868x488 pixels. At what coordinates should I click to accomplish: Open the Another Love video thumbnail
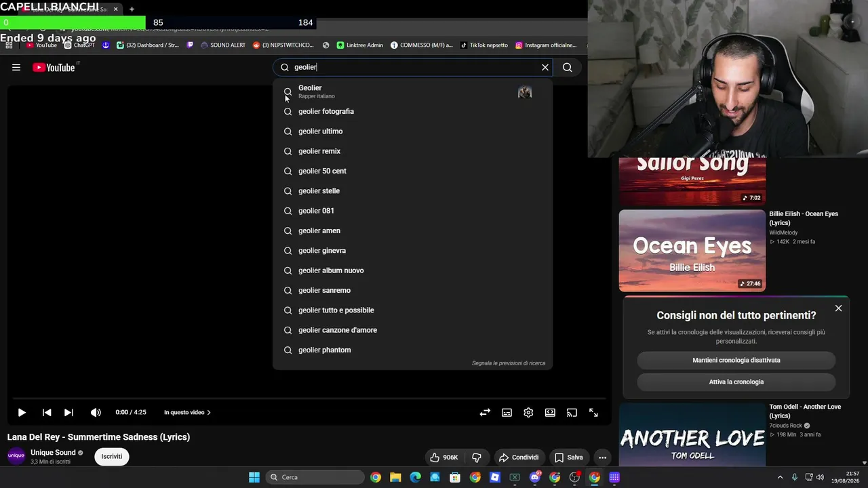(692, 434)
